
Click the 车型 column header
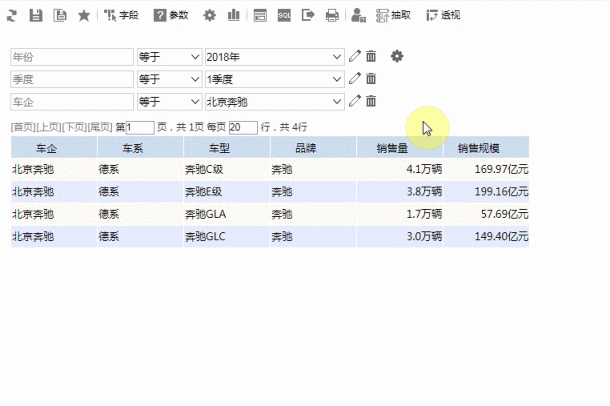(x=227, y=148)
